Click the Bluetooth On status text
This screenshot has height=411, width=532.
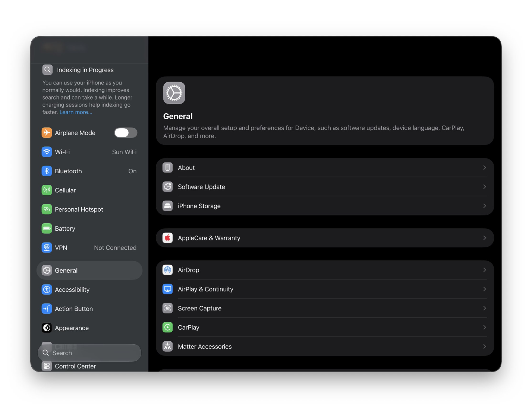click(x=132, y=171)
